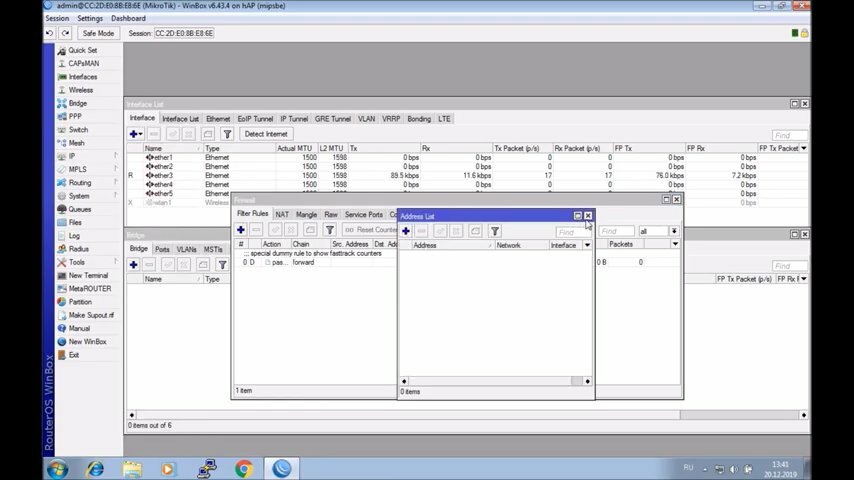Click Exit in the sidebar
The image size is (854, 480).
pos(74,355)
